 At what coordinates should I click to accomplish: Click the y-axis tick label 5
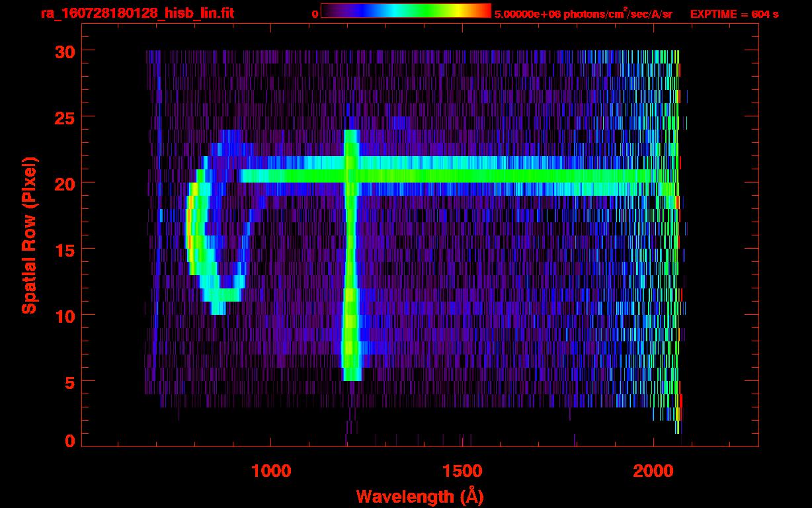coord(69,382)
